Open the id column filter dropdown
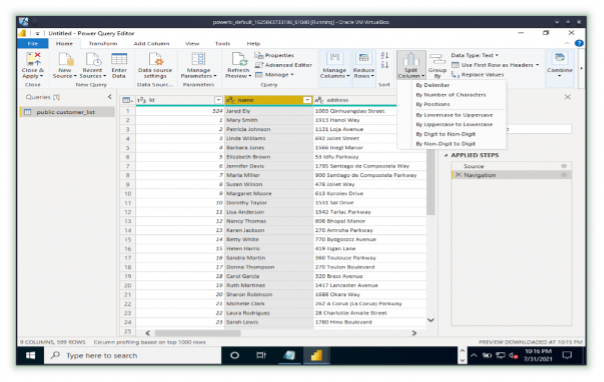The image size is (604, 382). click(x=218, y=100)
